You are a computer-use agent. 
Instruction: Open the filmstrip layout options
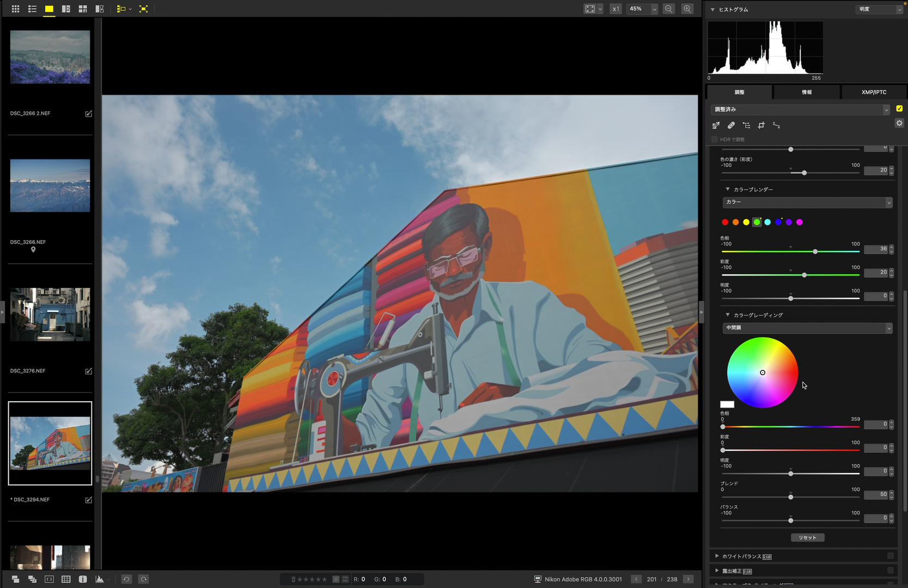(124, 9)
